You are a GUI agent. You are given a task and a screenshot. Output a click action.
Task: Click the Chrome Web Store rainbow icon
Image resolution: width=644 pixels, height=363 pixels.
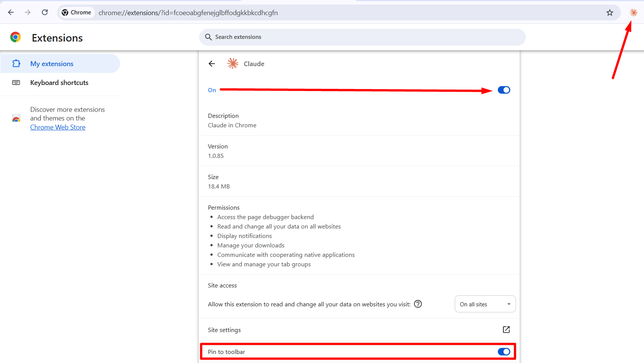pos(16,118)
